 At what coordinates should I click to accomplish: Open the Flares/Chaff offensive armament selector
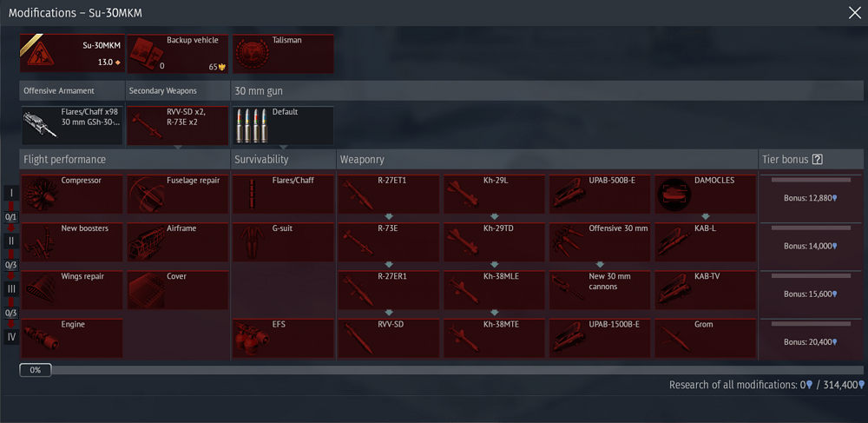(71, 125)
